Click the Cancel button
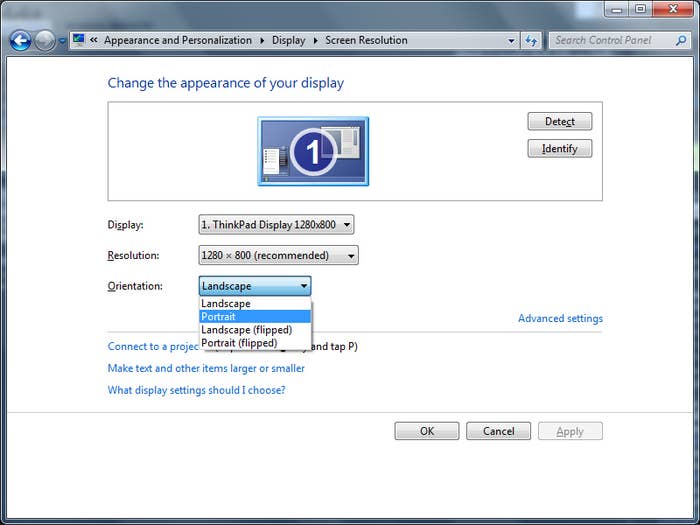This screenshot has height=525, width=700. [499, 431]
